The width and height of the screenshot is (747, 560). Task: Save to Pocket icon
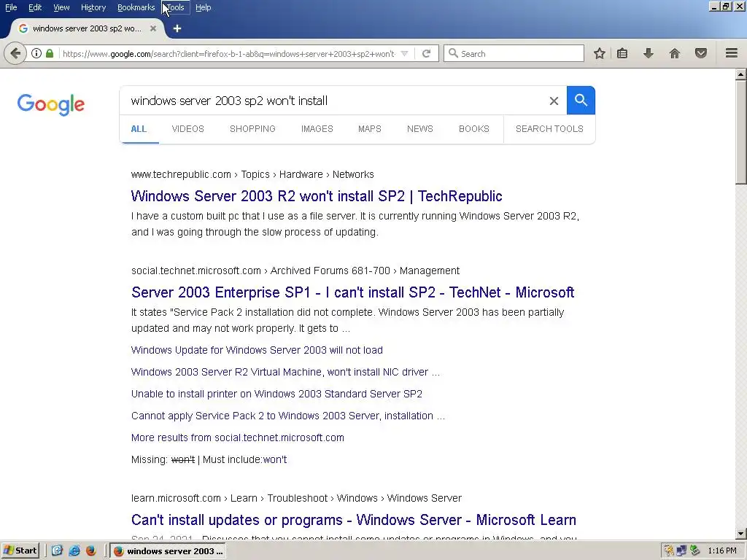point(701,53)
